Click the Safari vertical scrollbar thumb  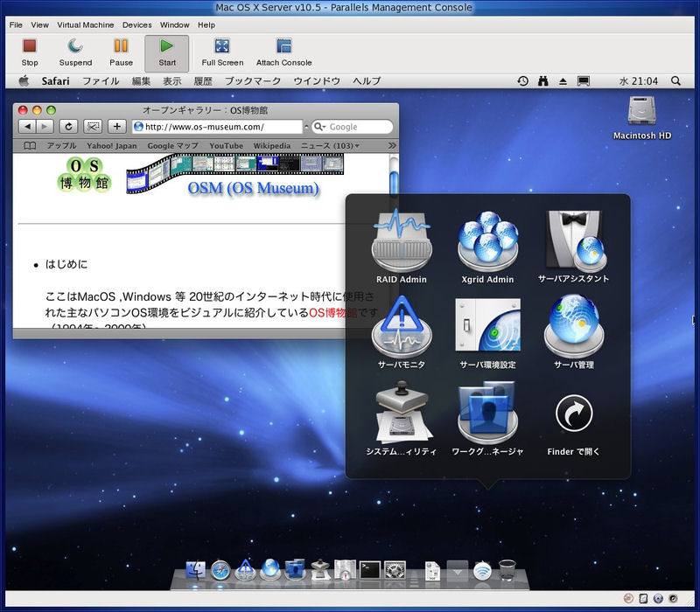[393, 184]
